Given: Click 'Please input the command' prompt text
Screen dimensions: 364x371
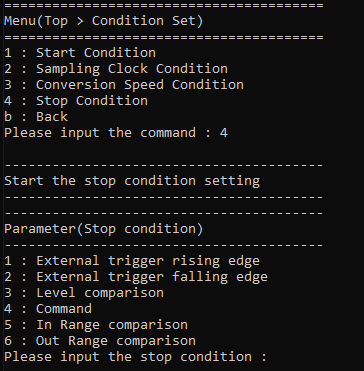Looking at the screenshot, I should (x=100, y=133).
